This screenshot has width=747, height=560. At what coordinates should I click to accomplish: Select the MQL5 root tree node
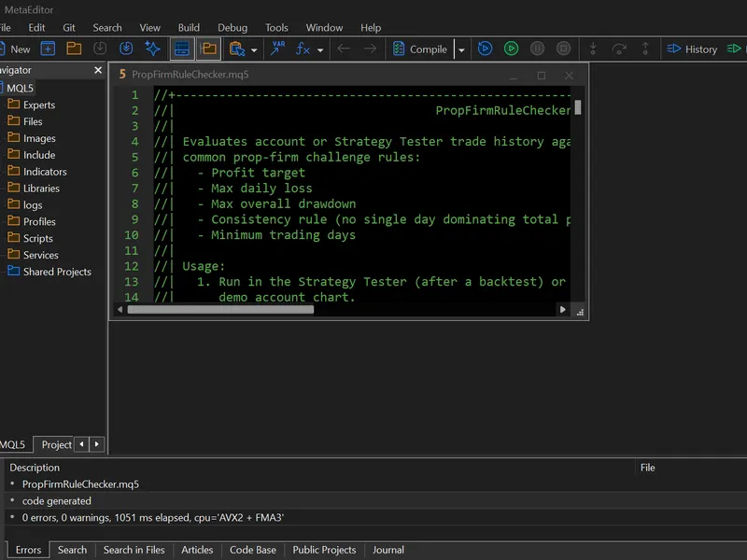click(x=20, y=88)
